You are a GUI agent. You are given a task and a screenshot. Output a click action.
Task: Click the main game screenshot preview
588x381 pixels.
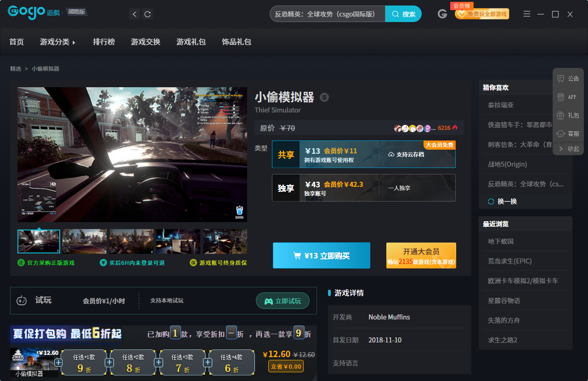point(132,155)
